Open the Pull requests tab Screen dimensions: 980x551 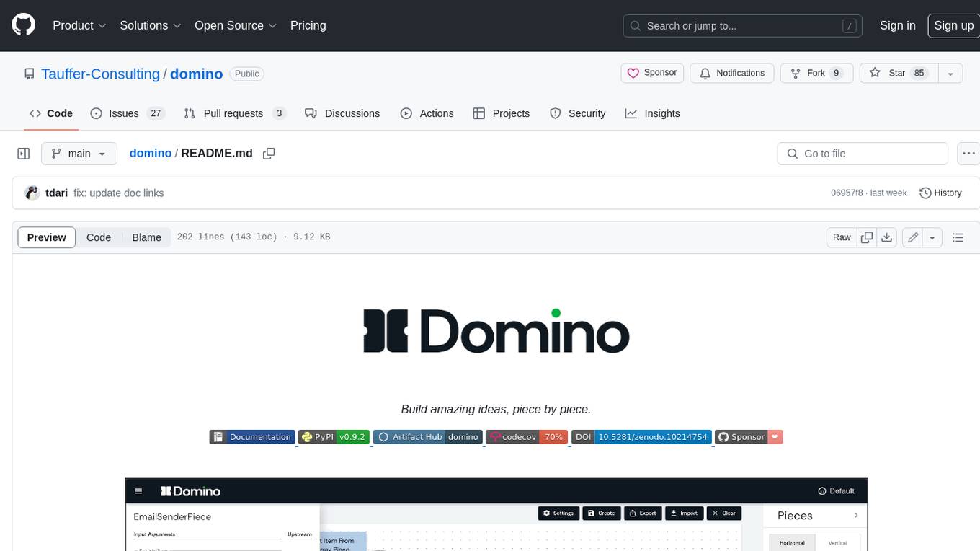235,113
